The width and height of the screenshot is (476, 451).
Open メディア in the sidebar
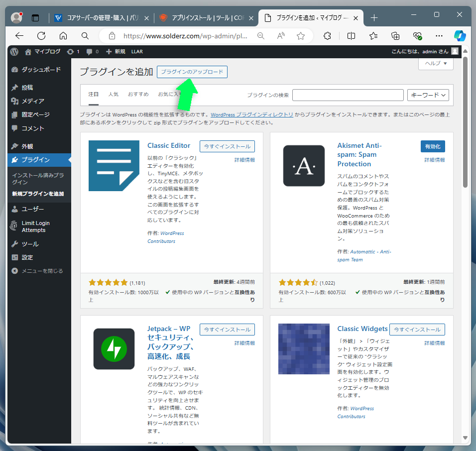pos(39,101)
